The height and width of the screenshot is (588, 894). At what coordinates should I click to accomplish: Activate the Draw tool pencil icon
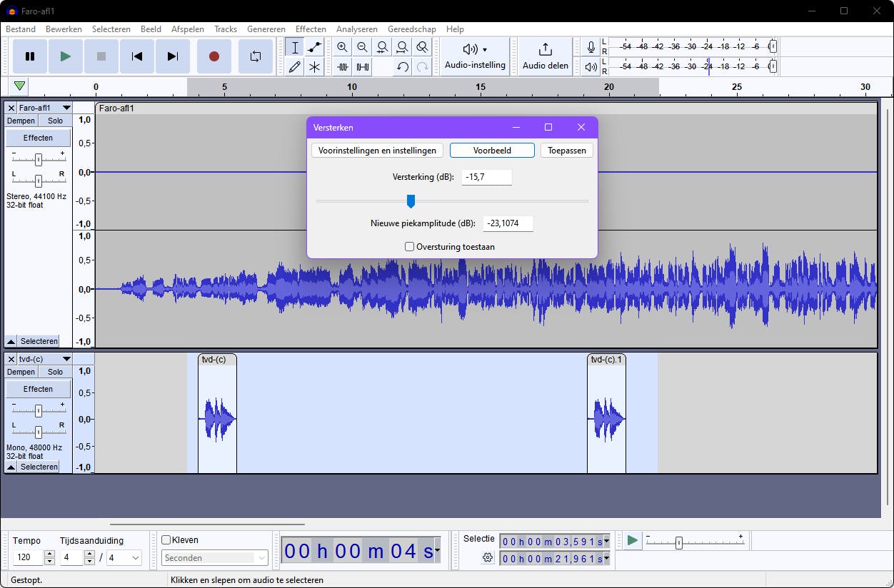coord(295,67)
